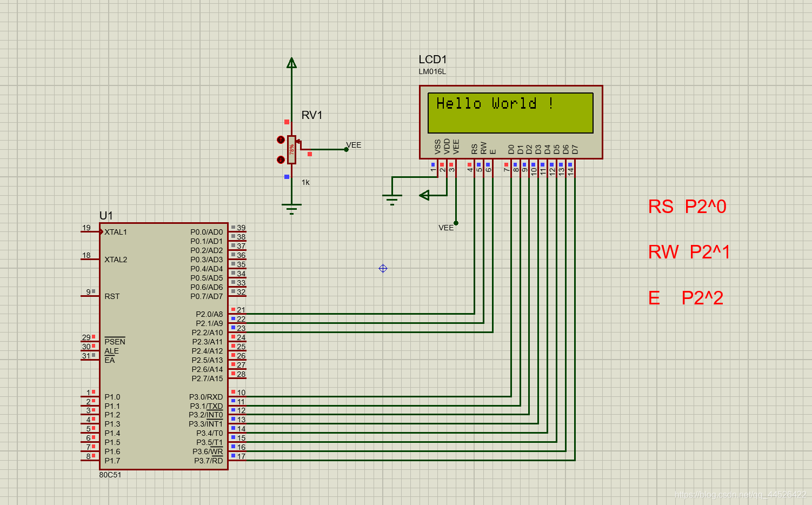Click the VSS pin label on the LCD
Image resolution: width=812 pixels, height=505 pixels.
pos(437,147)
